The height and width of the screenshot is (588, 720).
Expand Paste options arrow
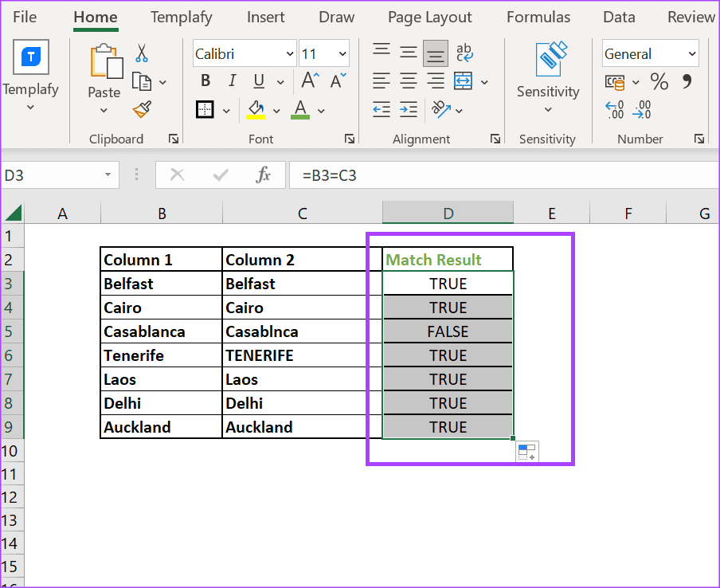coord(104,110)
